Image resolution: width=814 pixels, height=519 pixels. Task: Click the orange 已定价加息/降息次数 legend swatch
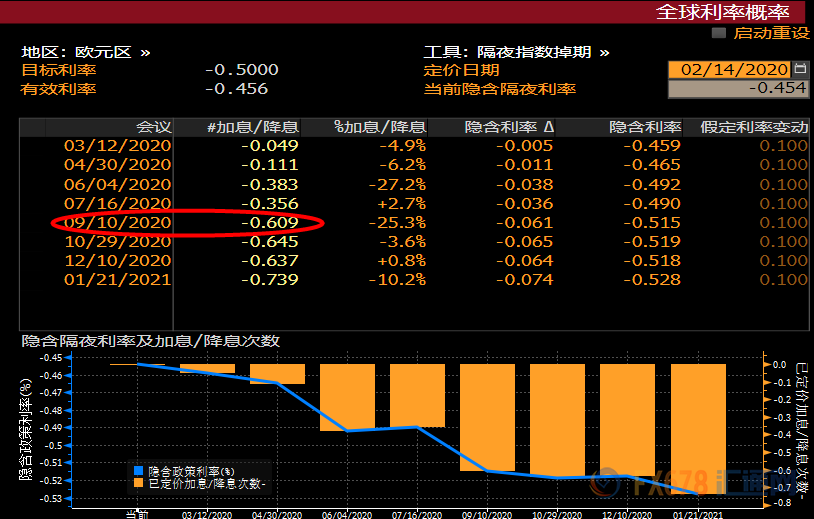pyautogui.click(x=139, y=483)
